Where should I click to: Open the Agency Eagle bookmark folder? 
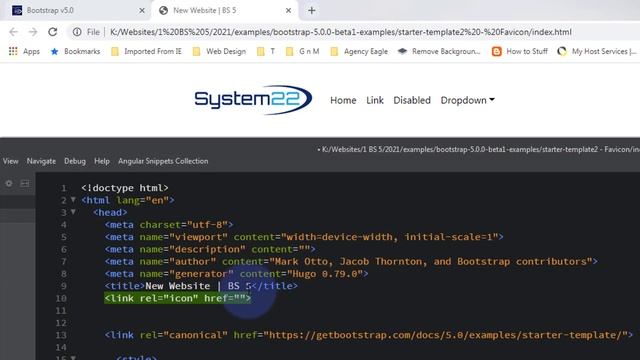[x=359, y=51]
